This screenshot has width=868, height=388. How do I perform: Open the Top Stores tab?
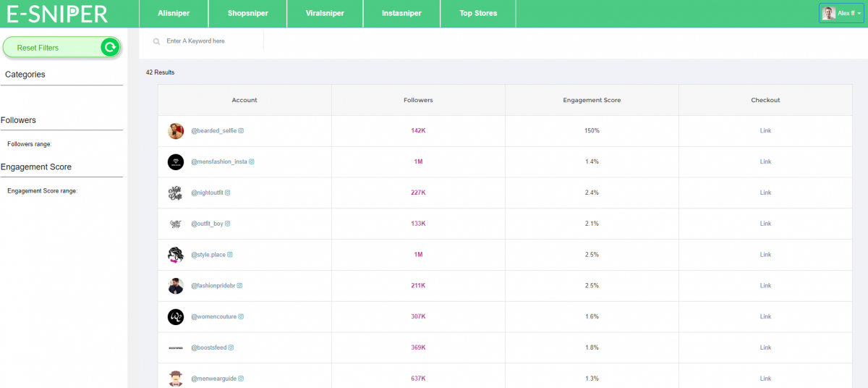[479, 13]
